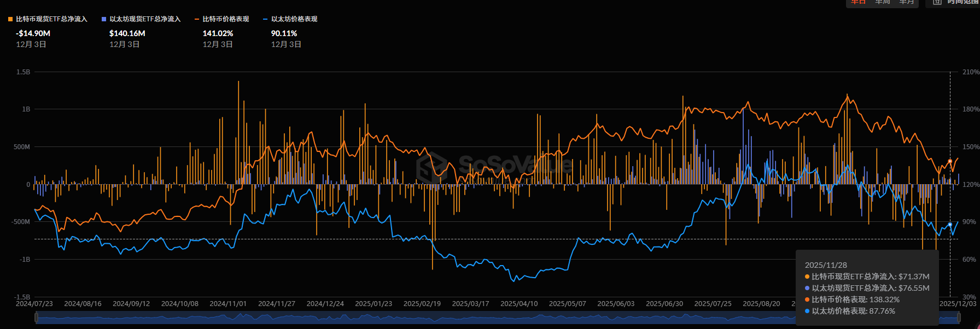This screenshot has width=980, height=329.
Task: Click the 2025/01/23 date label on the x-axis
Action: [374, 303]
